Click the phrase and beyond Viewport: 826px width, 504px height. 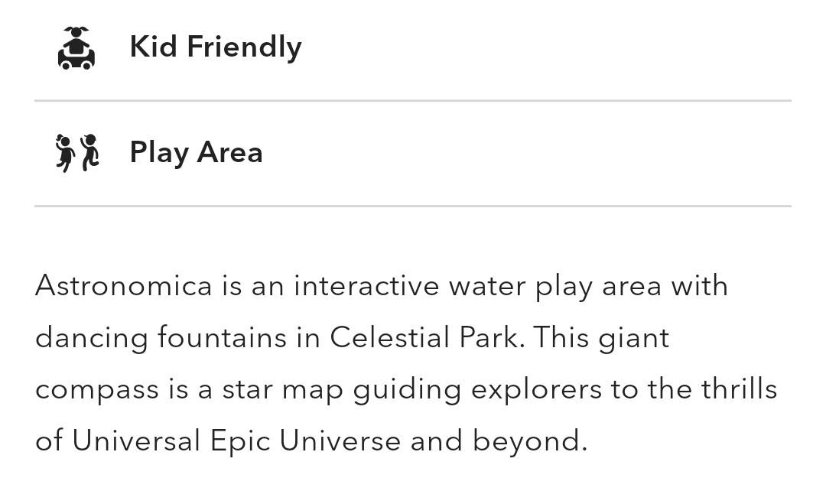coord(499,441)
